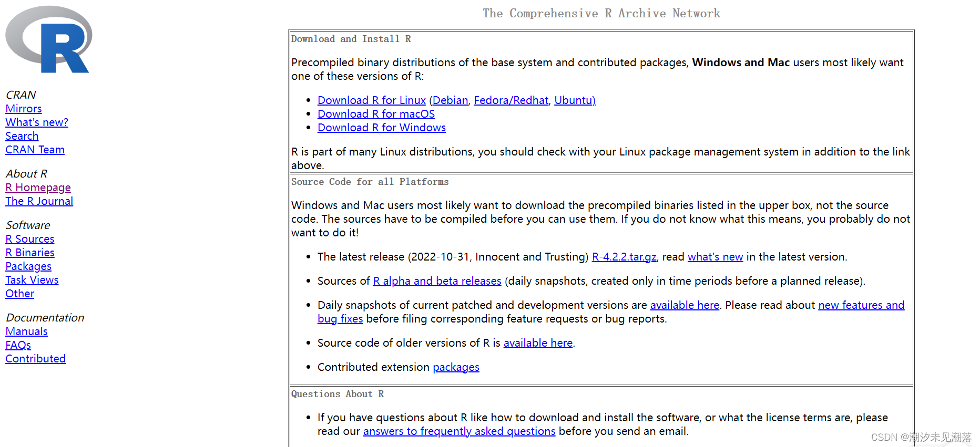Open the Packages sidebar link
Viewport: 980px width, 447px height.
click(28, 266)
